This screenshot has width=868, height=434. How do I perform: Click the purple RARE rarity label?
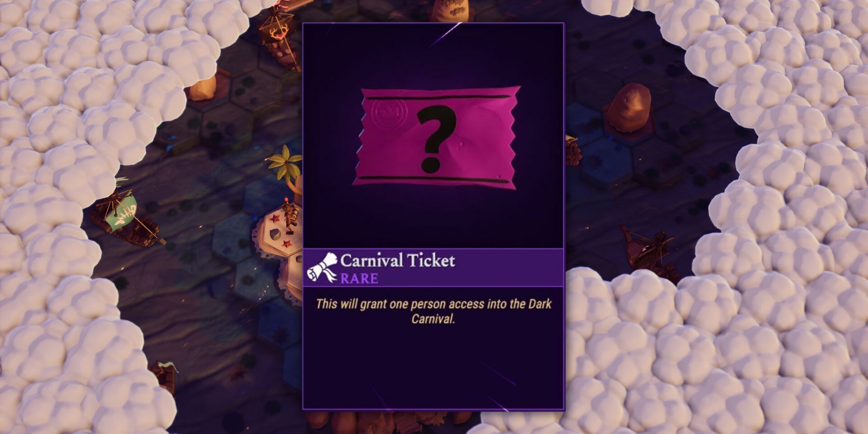tap(359, 278)
